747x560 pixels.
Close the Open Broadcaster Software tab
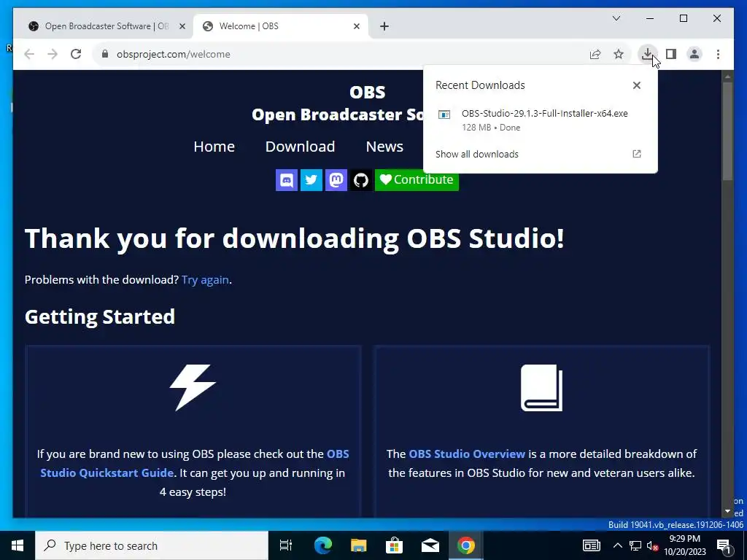coord(182,26)
